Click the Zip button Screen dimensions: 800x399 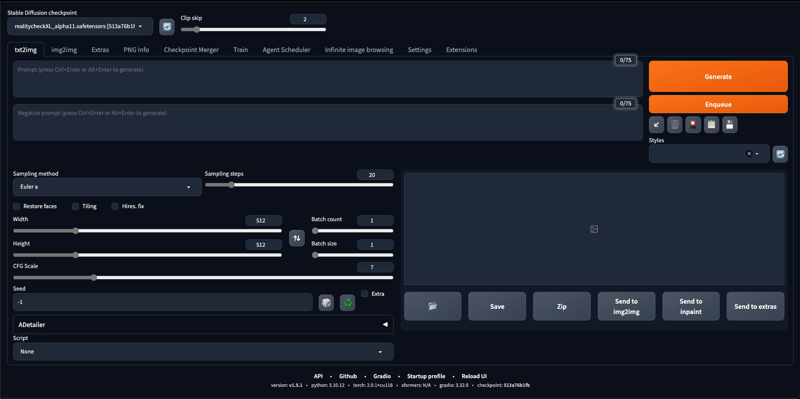pyautogui.click(x=562, y=306)
